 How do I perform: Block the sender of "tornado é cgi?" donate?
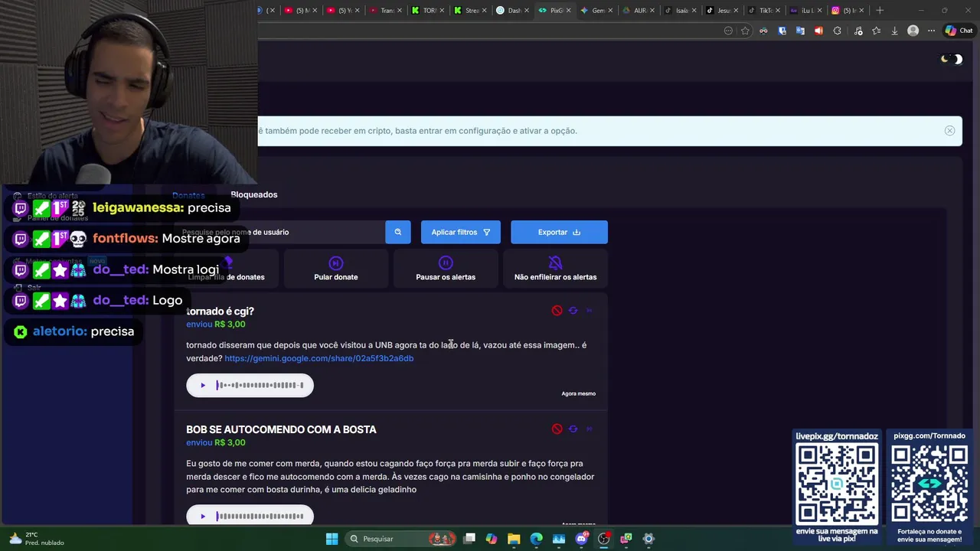point(557,311)
